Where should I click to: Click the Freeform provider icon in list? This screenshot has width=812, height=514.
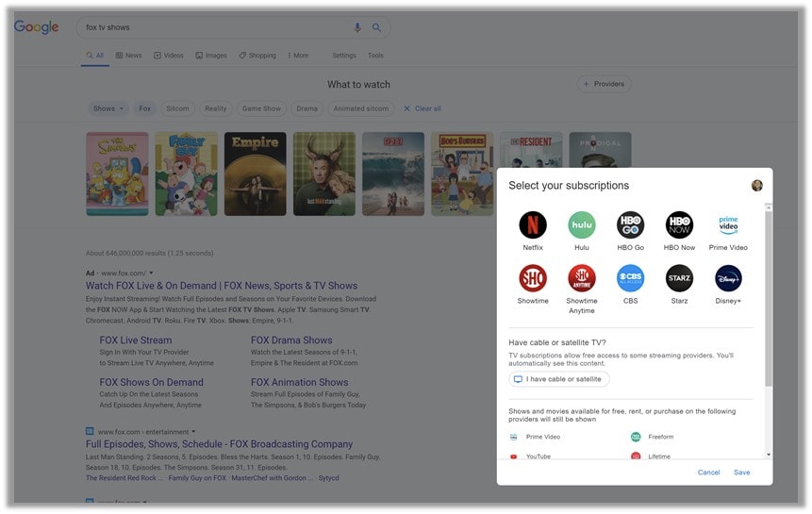click(x=636, y=437)
